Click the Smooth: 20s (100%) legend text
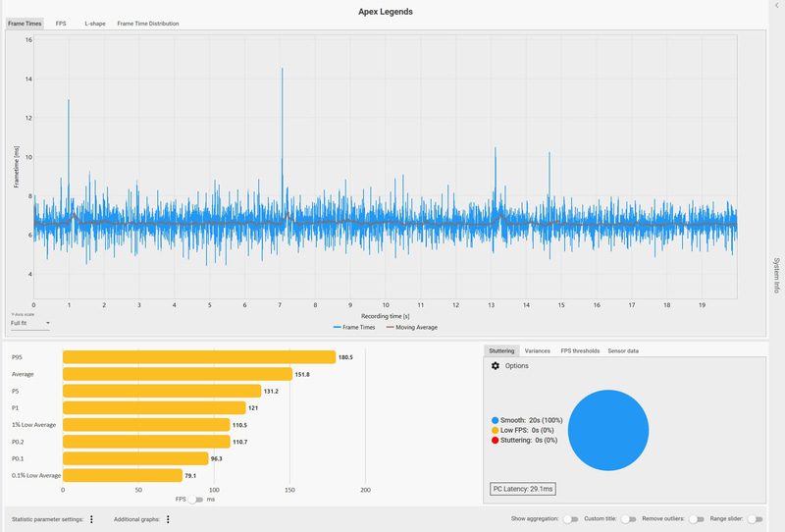The width and height of the screenshot is (785, 532). [x=531, y=420]
